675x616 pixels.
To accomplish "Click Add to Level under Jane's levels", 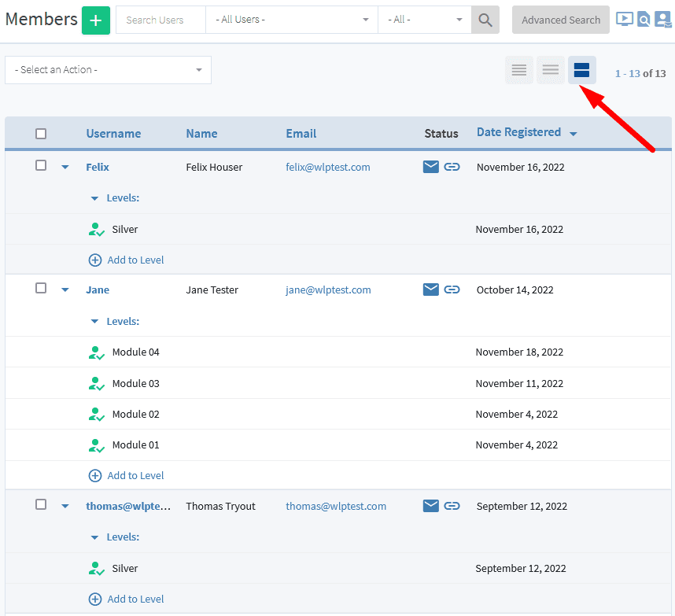I will click(x=126, y=475).
